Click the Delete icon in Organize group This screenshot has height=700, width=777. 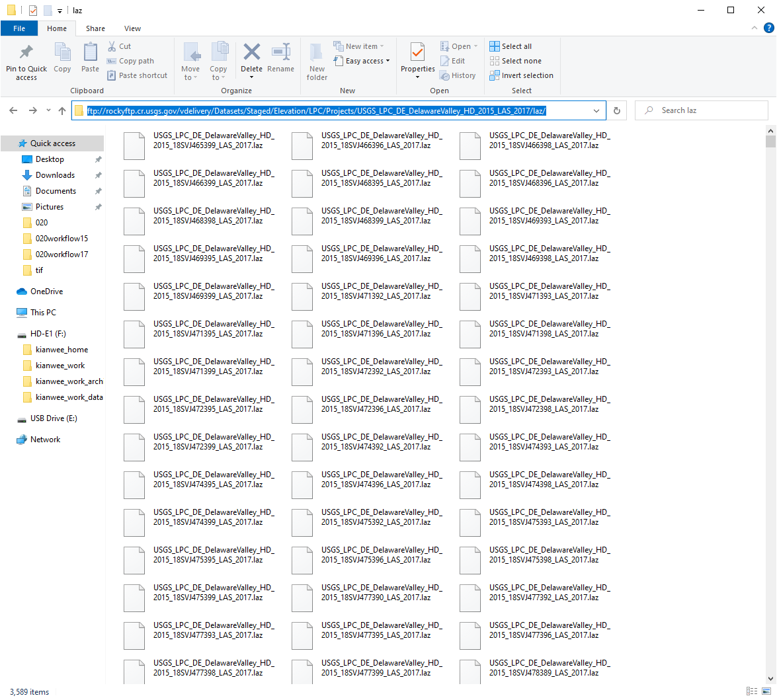point(251,53)
